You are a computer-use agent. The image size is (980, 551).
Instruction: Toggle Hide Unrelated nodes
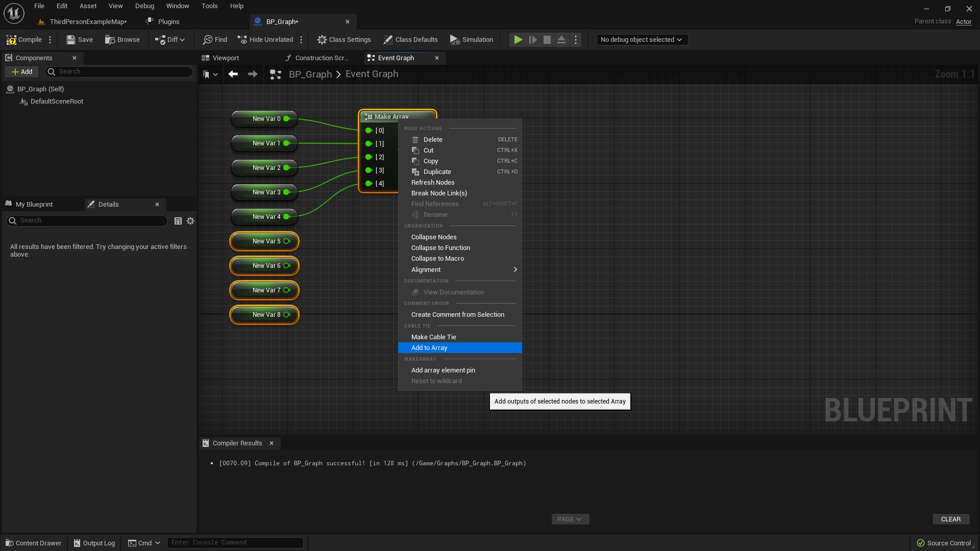point(265,39)
